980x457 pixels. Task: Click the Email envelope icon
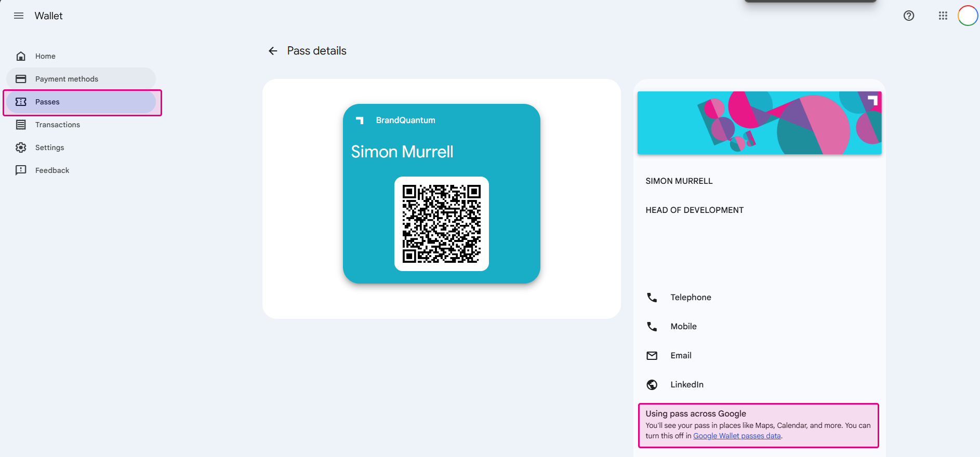[652, 356]
